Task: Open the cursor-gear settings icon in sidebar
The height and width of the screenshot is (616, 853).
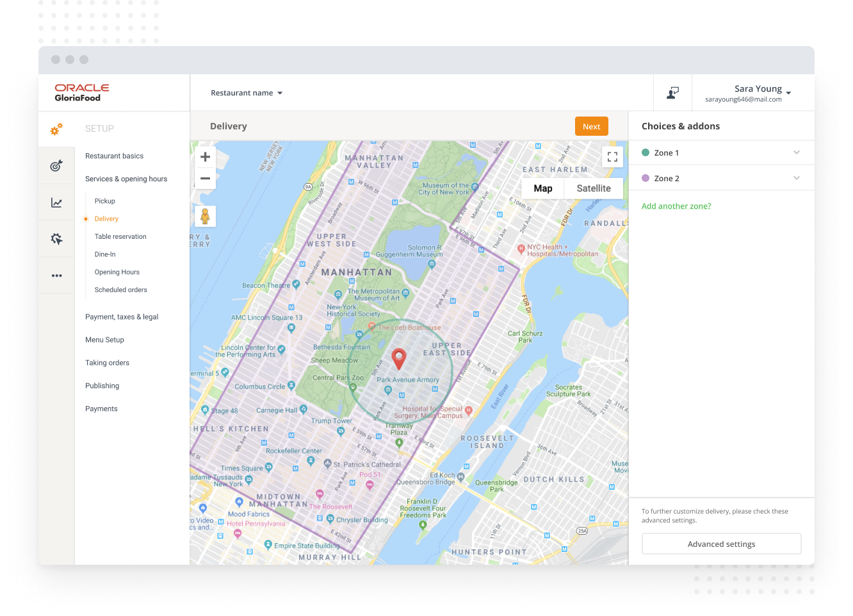Action: pyautogui.click(x=56, y=239)
